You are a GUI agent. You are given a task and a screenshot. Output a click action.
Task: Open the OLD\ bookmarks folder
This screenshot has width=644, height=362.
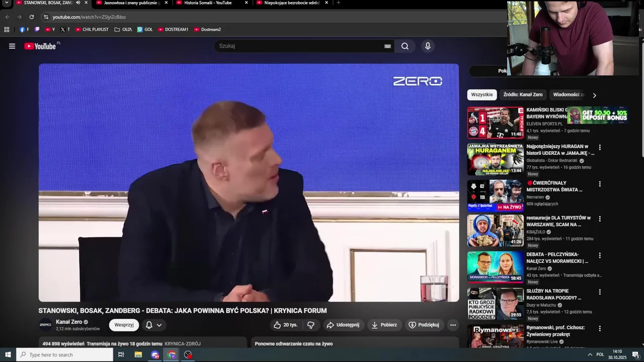[123, 30]
